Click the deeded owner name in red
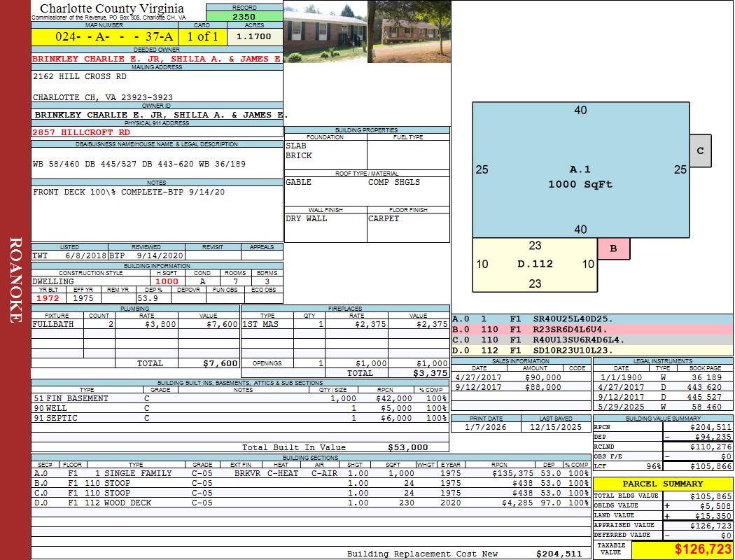 [x=157, y=59]
